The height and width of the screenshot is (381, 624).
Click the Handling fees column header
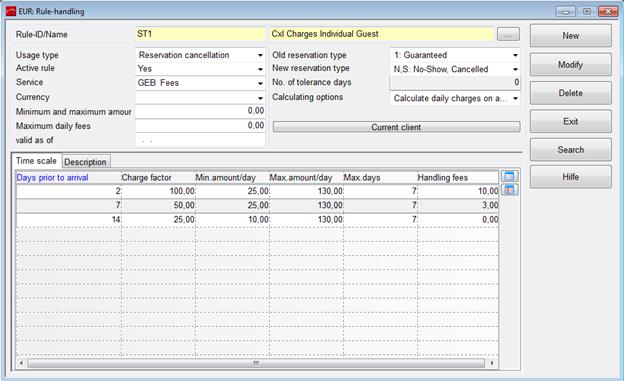pyautogui.click(x=458, y=178)
